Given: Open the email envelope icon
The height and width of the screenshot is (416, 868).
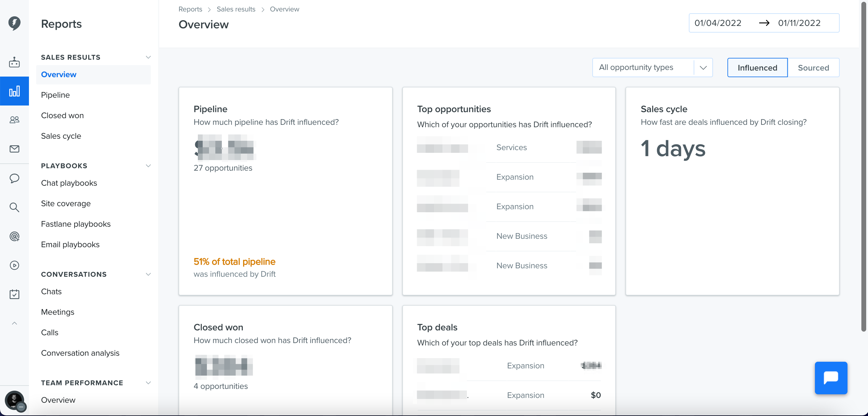Looking at the screenshot, I should 14,149.
